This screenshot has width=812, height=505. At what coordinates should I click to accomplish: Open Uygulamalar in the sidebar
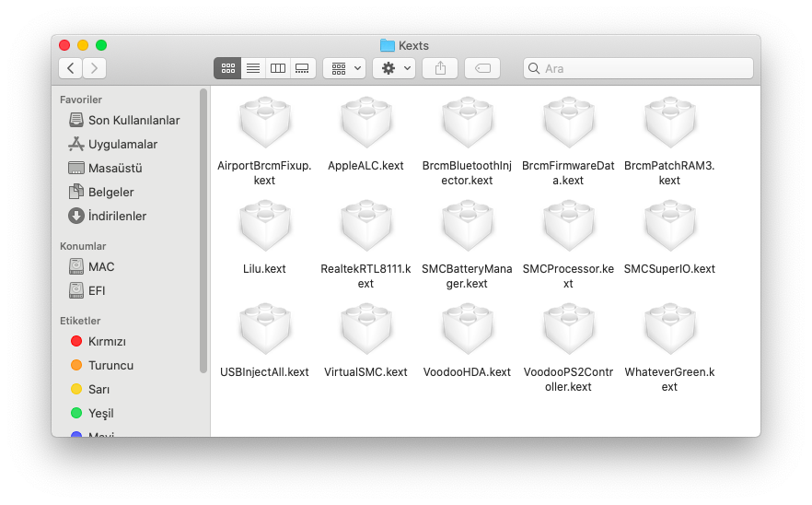(122, 145)
